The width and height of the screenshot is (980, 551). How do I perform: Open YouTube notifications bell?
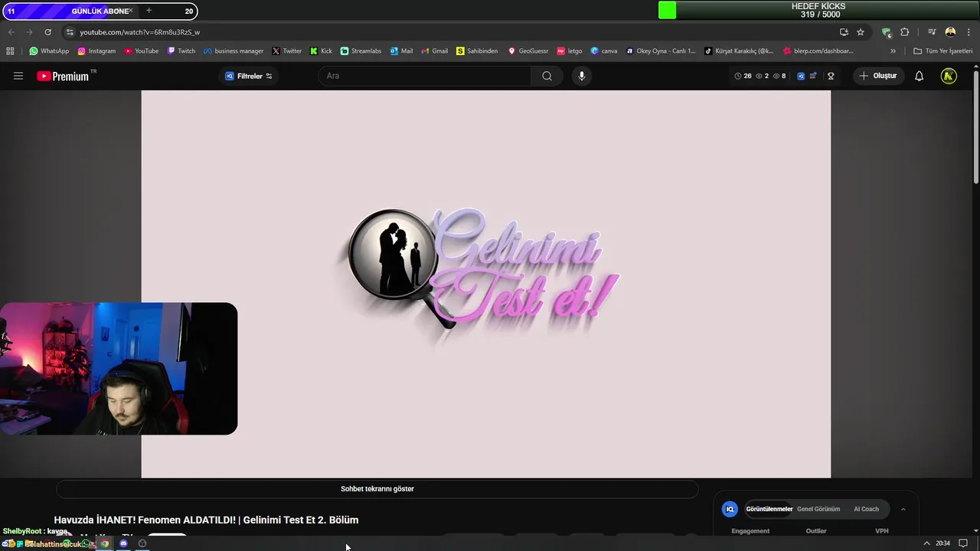click(919, 76)
